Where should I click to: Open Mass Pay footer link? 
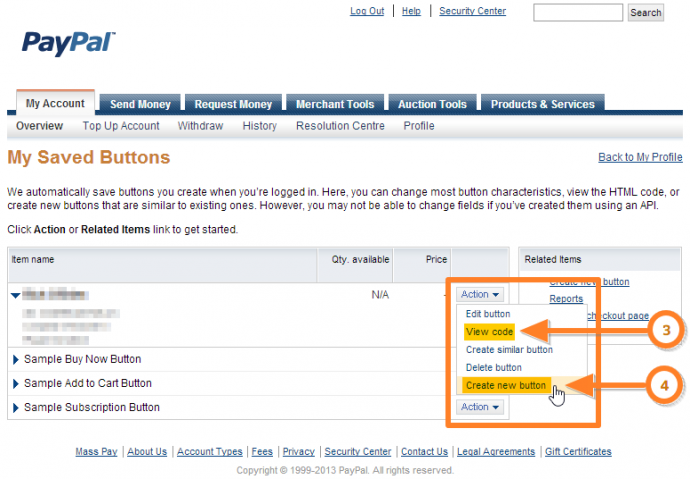click(96, 452)
